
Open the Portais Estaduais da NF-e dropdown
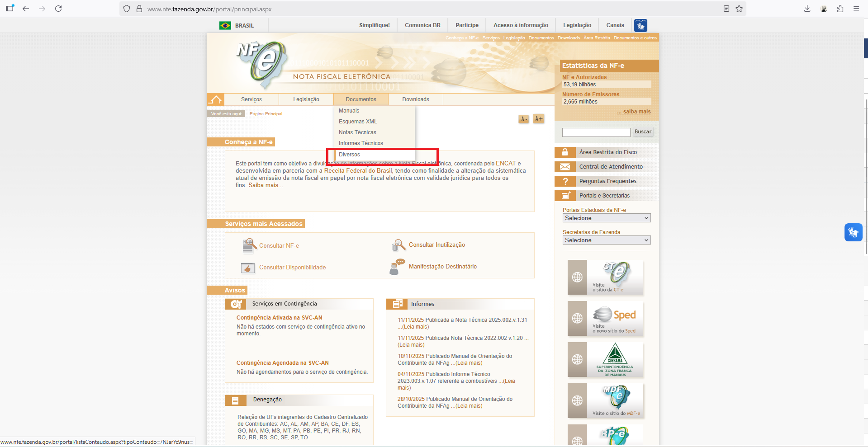pyautogui.click(x=606, y=218)
